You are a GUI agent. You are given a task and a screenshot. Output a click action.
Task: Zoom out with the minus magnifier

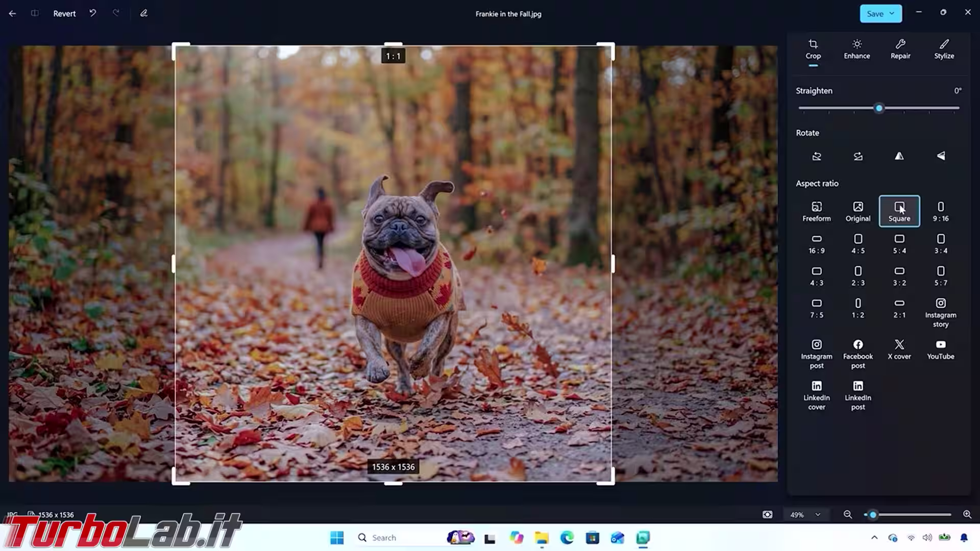click(848, 515)
